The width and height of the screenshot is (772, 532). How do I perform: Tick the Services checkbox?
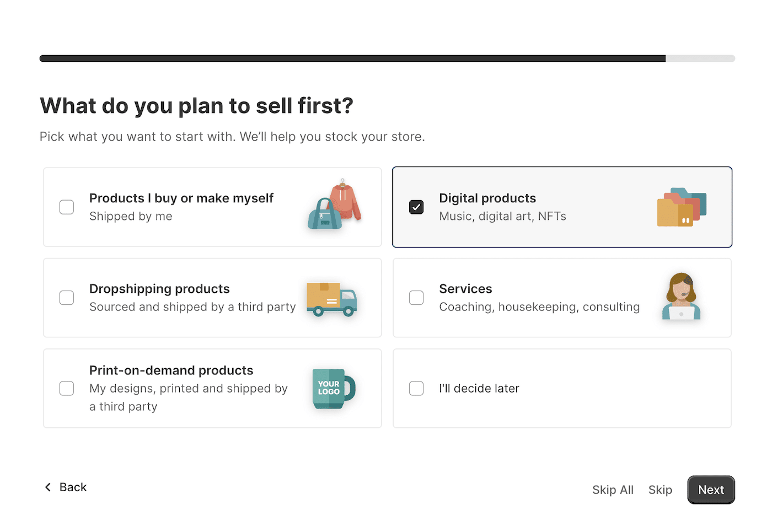tap(416, 298)
